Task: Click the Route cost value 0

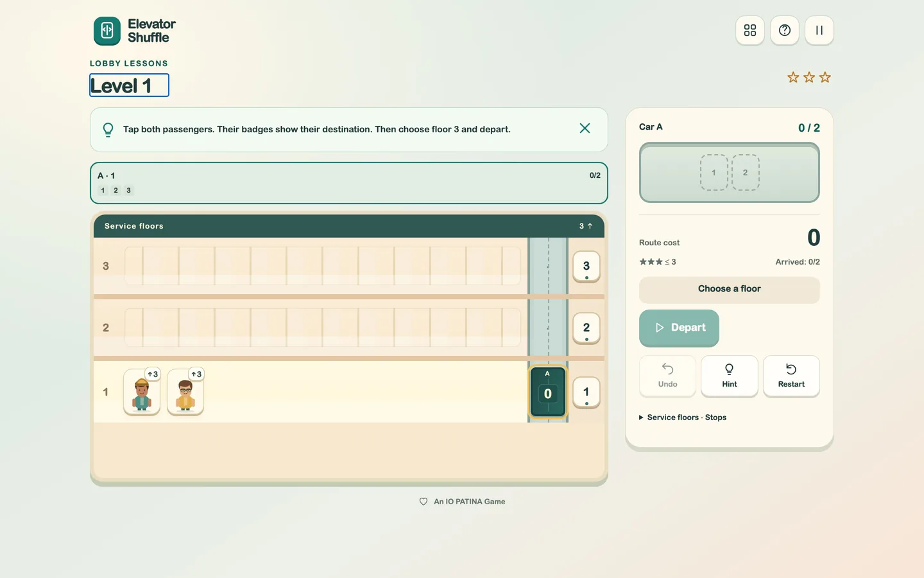Action: click(814, 238)
